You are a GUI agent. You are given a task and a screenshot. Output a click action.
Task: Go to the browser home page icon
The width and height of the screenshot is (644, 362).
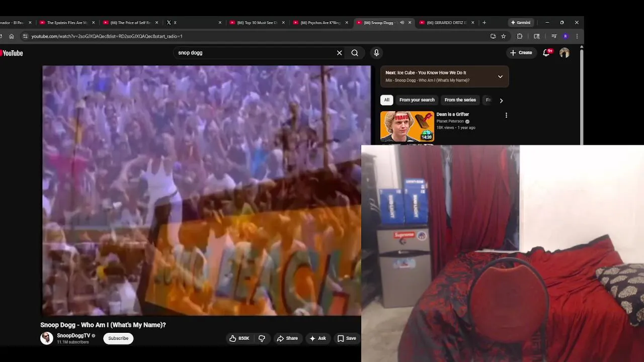click(x=12, y=36)
